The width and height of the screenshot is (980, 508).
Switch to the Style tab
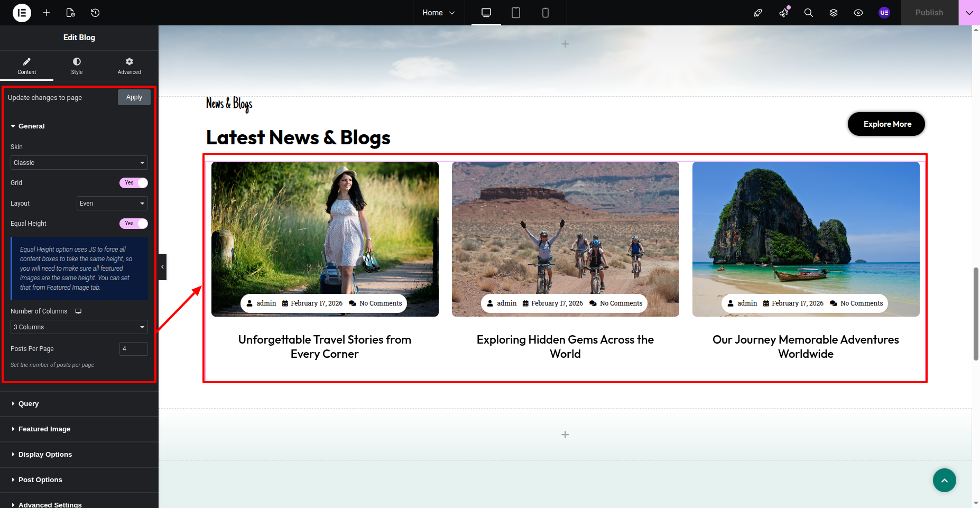(x=77, y=66)
